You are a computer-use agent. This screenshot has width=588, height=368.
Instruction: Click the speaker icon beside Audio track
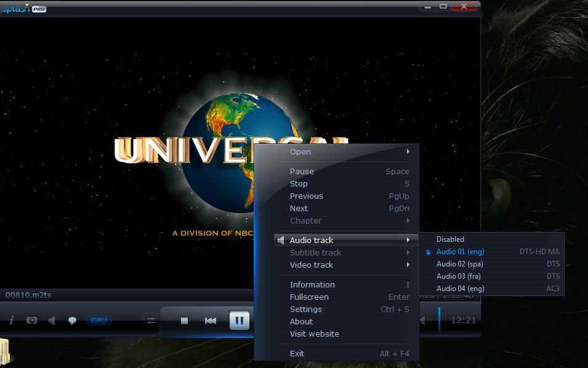(x=281, y=240)
